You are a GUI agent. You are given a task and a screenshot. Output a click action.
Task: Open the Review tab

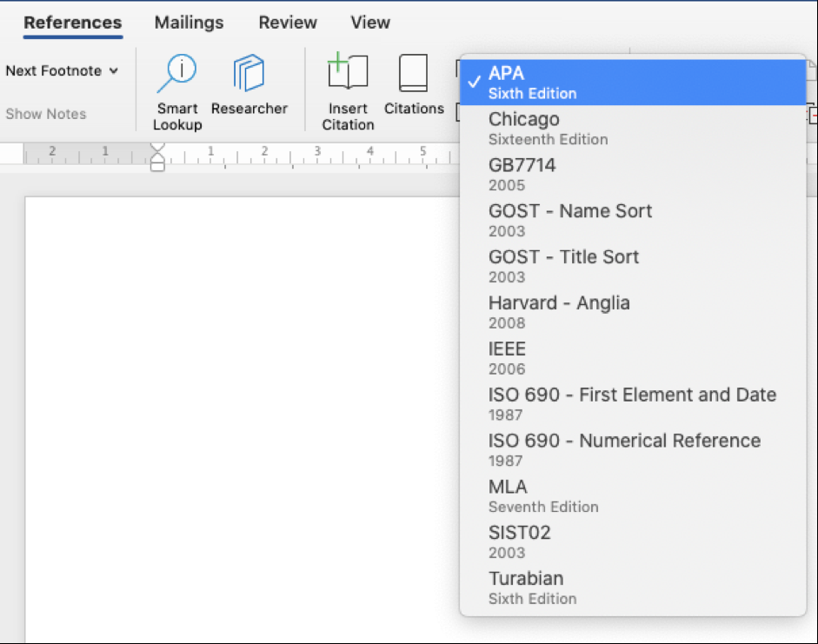pyautogui.click(x=287, y=23)
